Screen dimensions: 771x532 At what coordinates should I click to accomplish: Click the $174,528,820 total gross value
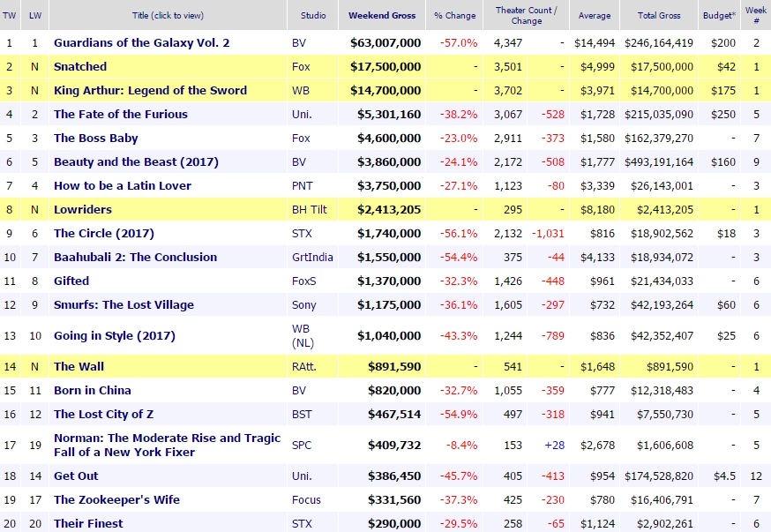659,476
